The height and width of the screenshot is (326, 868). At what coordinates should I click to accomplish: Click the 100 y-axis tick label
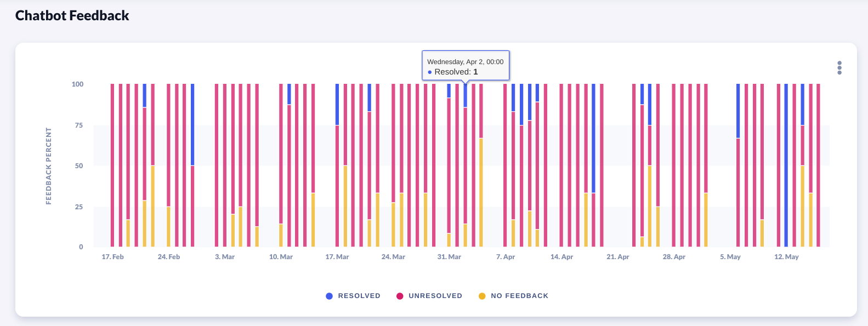coord(77,84)
